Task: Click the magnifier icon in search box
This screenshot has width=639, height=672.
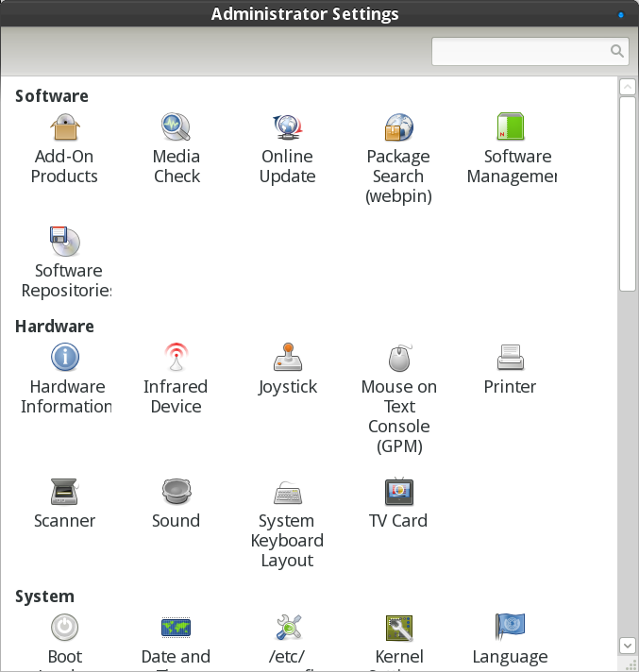Action: pos(616,52)
